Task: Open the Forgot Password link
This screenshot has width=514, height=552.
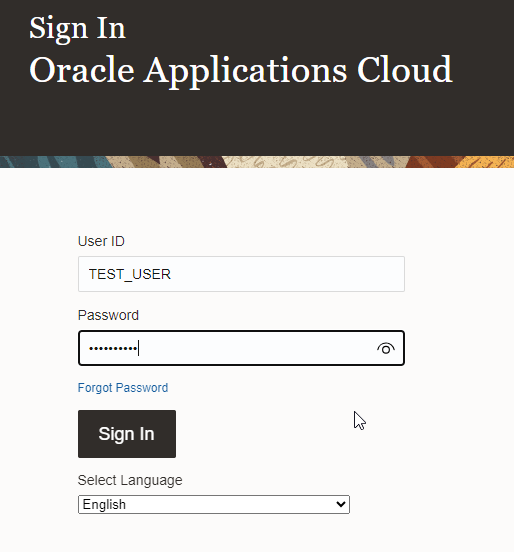Action: 123,388
